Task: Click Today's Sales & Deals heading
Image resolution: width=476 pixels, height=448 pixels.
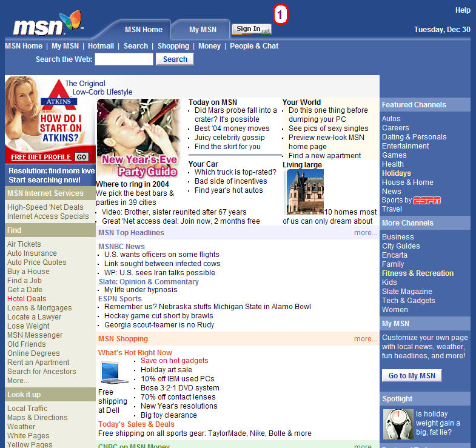Action: (x=136, y=424)
